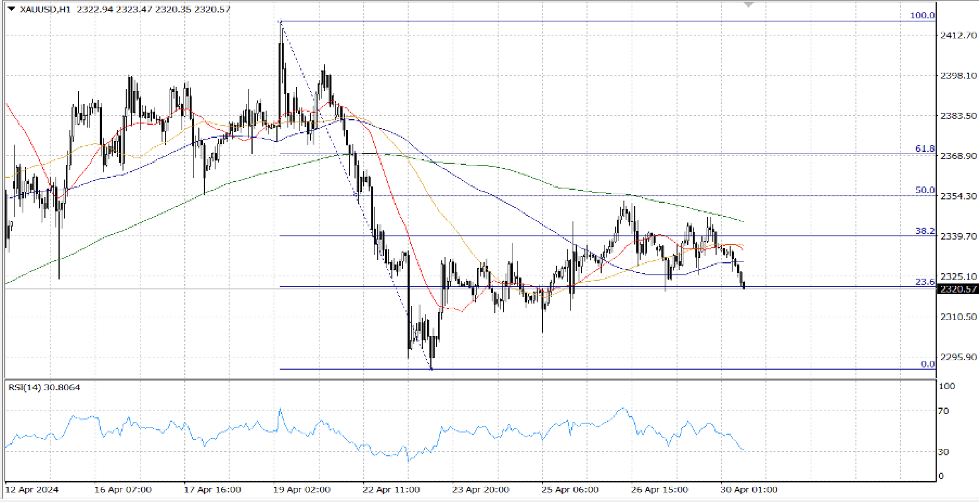
Task: Click the 2354.30 price scale value
Action: click(x=958, y=196)
